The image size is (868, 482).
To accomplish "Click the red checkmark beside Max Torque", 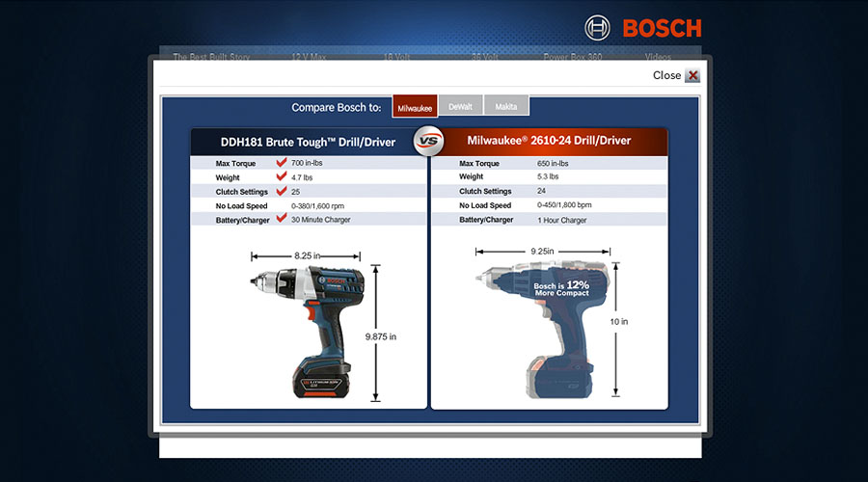I will point(282,162).
